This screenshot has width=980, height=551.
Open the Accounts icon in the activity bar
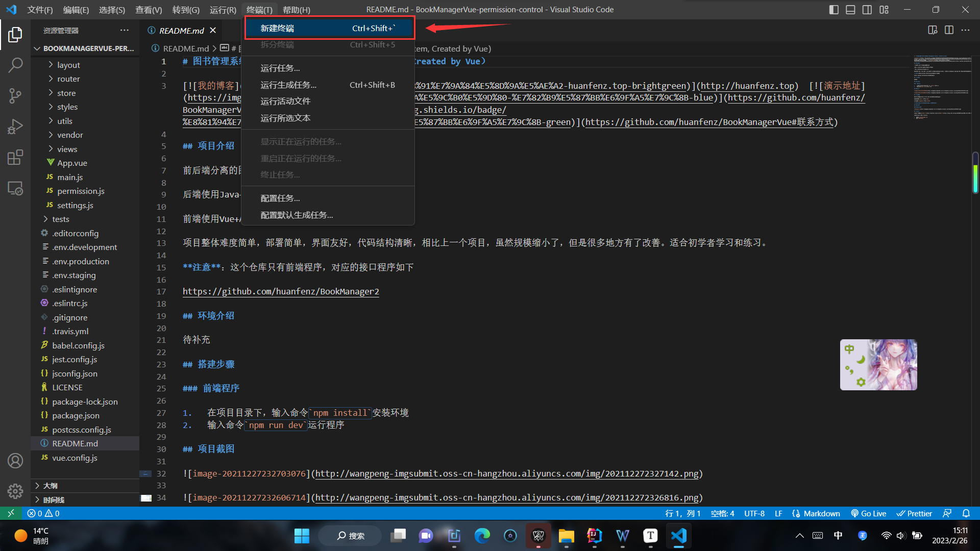coord(15,460)
